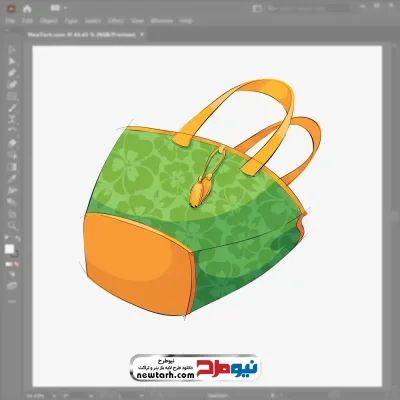
Task: Open the Arrange Documents layout icon
Action: point(55,8)
